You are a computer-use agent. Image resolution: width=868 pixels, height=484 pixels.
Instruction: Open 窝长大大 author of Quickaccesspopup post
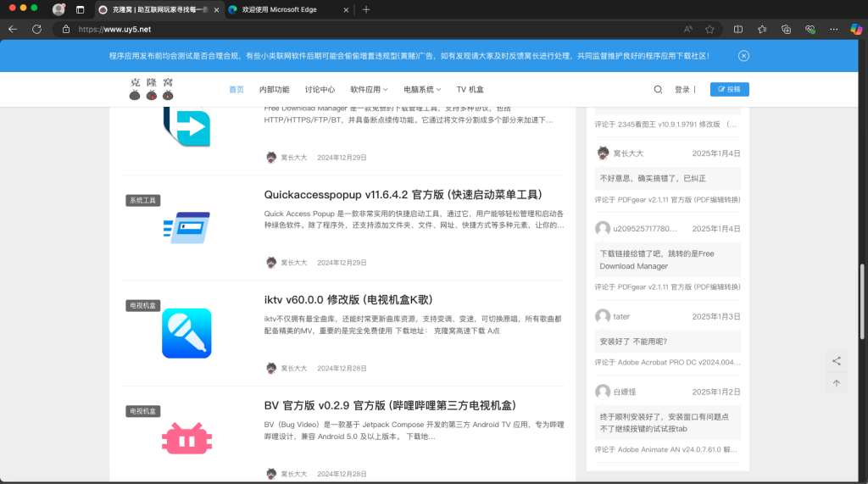coord(293,263)
